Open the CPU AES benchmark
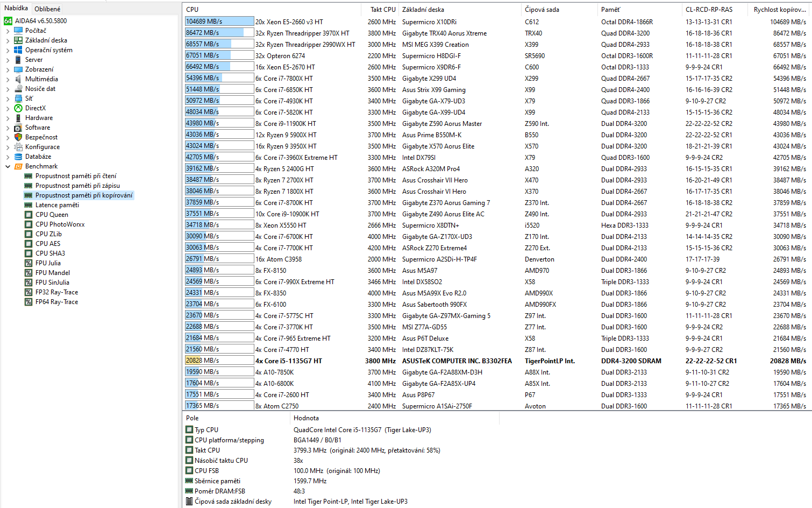Viewport: 812px width, 508px height. (48, 244)
